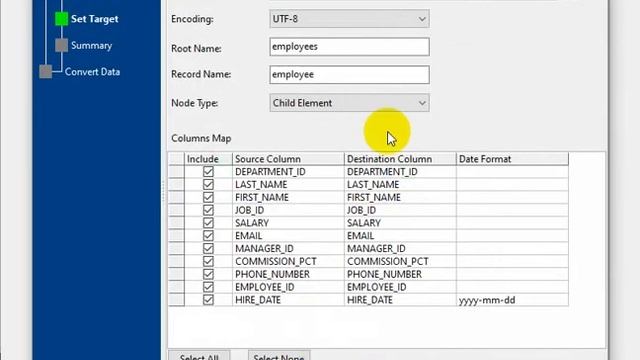Open the Summary step icon
640x360 pixels.
tap(61, 45)
